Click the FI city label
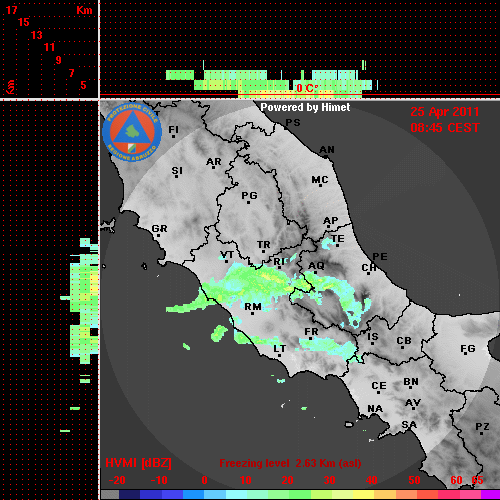The width and height of the screenshot is (500, 500). [173, 130]
